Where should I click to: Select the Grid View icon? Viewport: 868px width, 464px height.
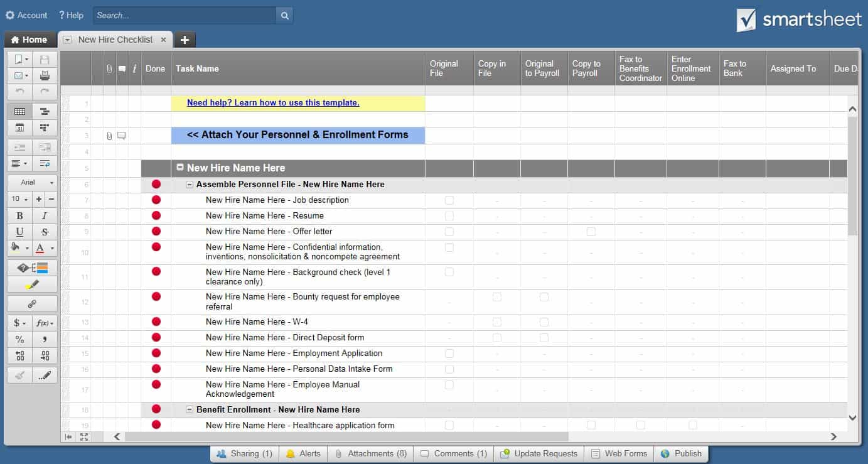pos(19,111)
